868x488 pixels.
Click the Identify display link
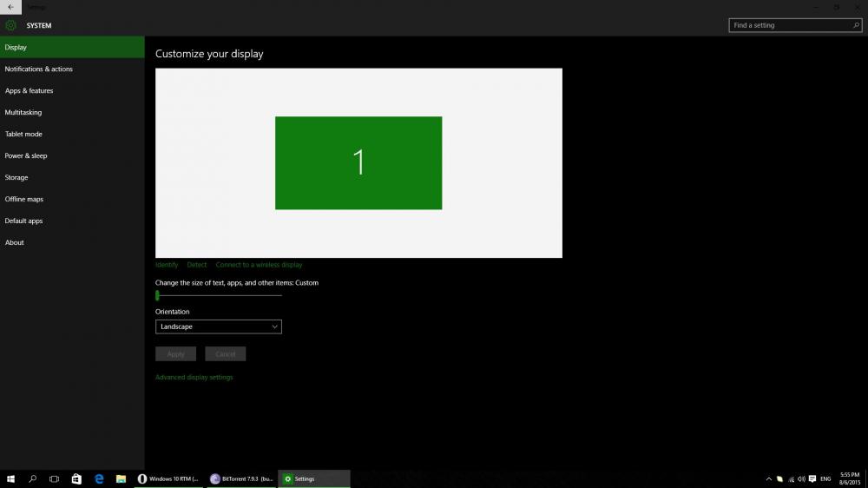[166, 265]
